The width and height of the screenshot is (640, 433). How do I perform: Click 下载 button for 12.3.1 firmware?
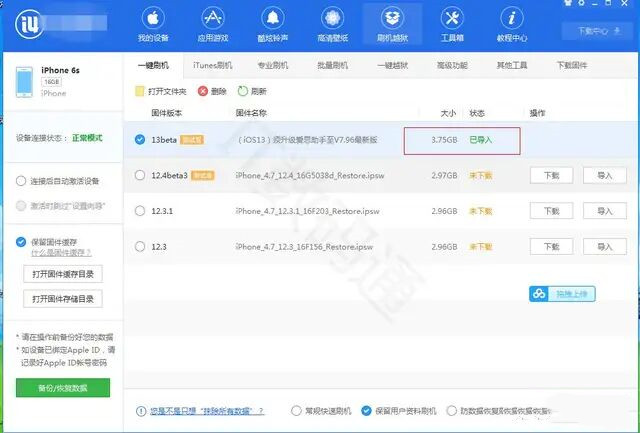click(551, 211)
